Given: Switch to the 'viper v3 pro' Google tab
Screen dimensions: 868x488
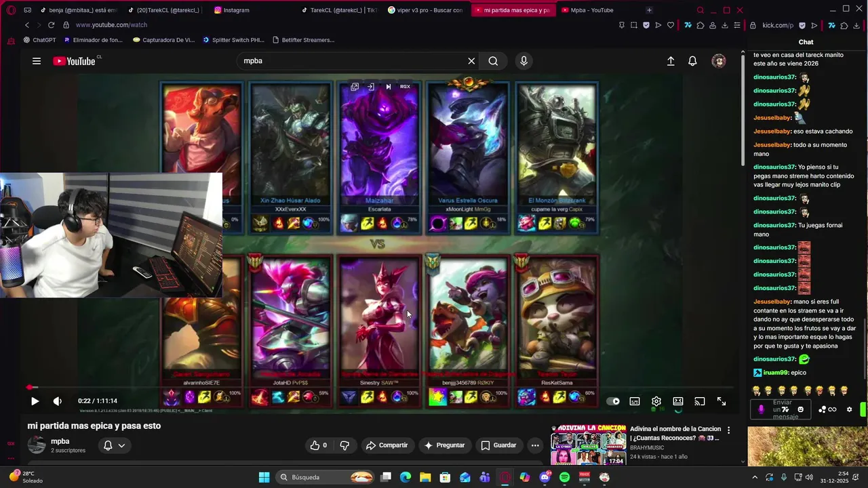Looking at the screenshot, I should click(425, 10).
